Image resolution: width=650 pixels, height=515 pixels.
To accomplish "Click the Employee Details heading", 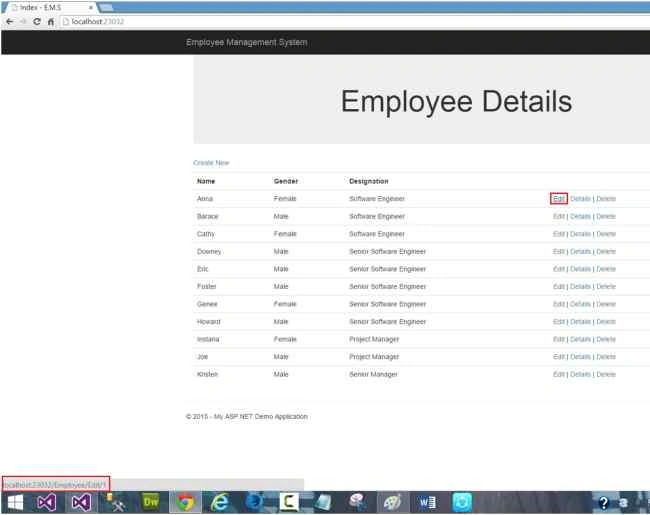I will click(456, 102).
